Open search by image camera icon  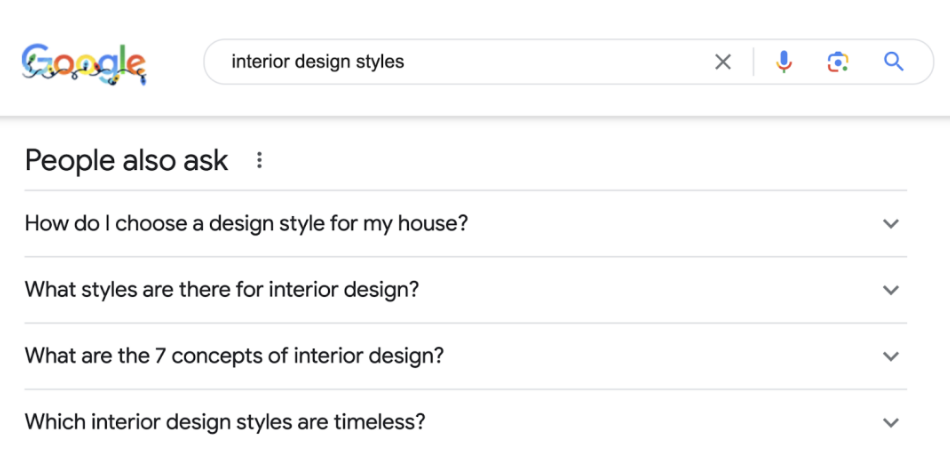pyautogui.click(x=838, y=62)
